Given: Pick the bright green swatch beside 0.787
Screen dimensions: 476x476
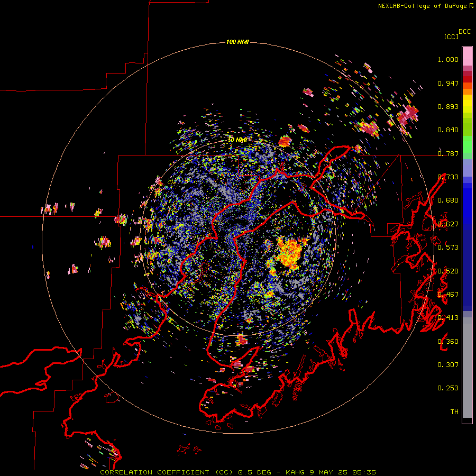Looking at the screenshot, I should (x=467, y=148).
